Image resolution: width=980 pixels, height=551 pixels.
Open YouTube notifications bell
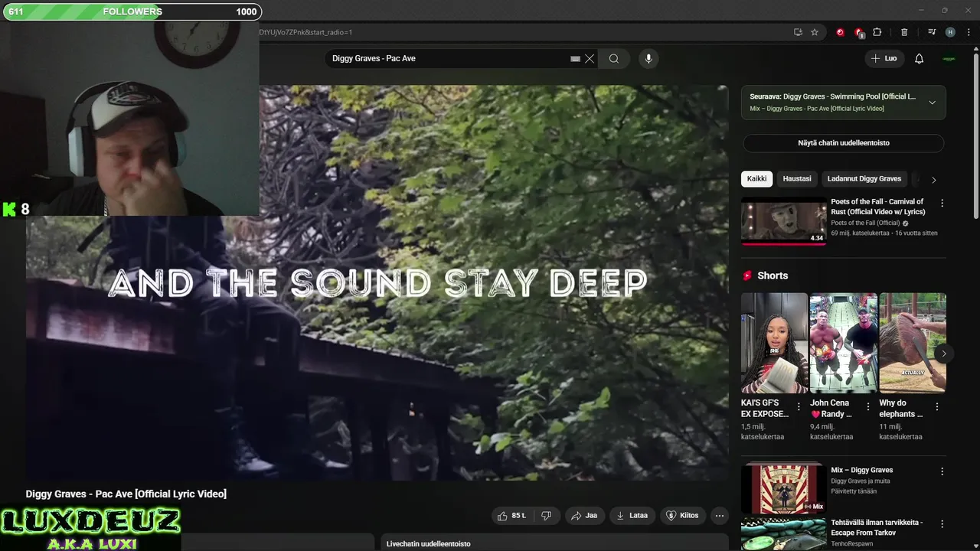tap(920, 58)
